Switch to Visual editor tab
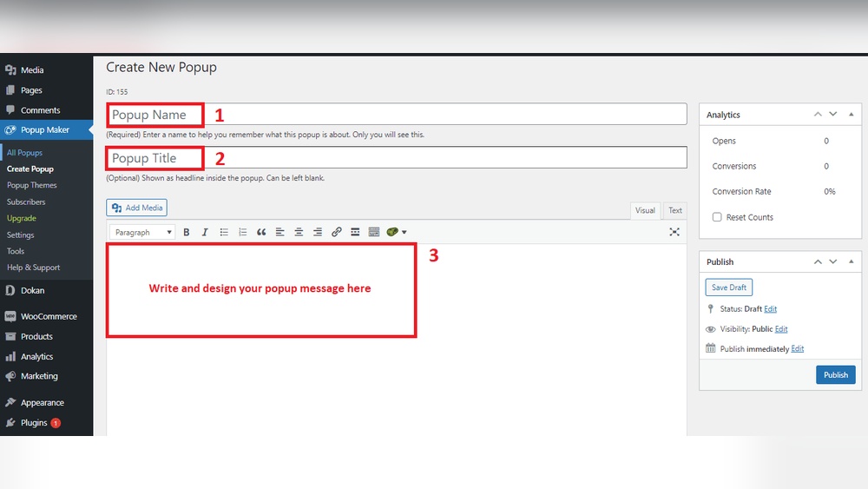Viewport: 868px width, 489px height. point(645,210)
